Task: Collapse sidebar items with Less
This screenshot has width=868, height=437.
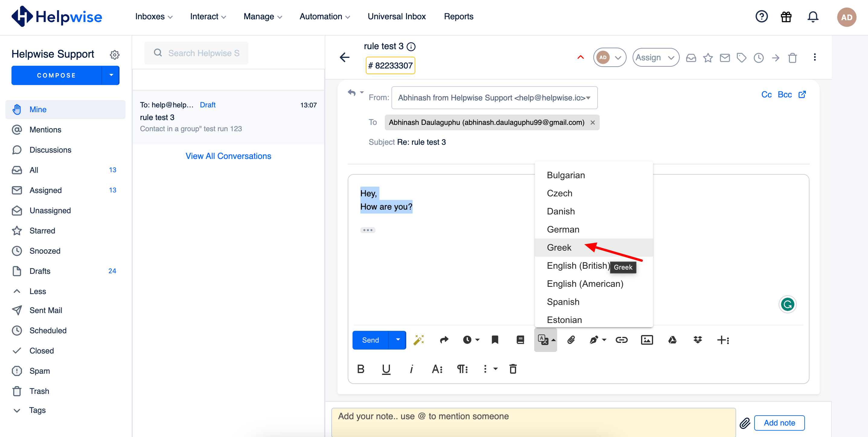Action: 38,291
